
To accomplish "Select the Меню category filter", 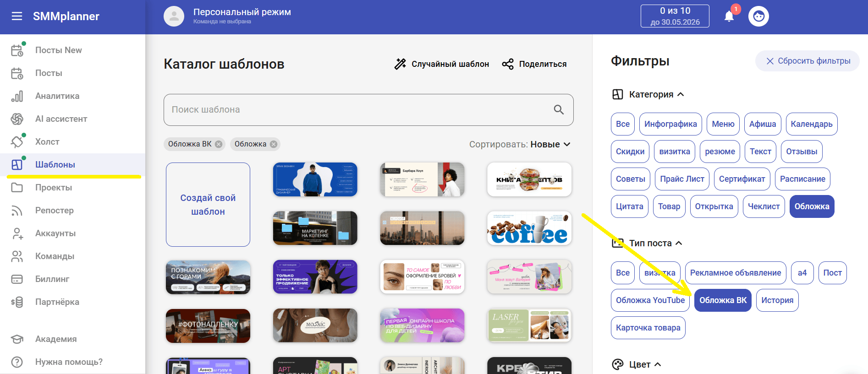I will [x=723, y=124].
